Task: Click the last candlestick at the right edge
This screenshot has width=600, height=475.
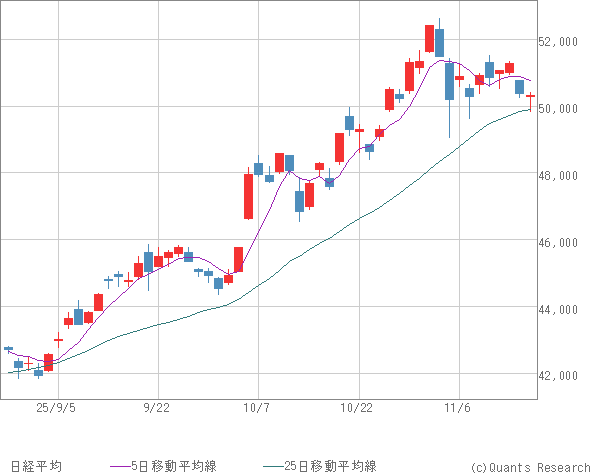Action: coord(530,97)
